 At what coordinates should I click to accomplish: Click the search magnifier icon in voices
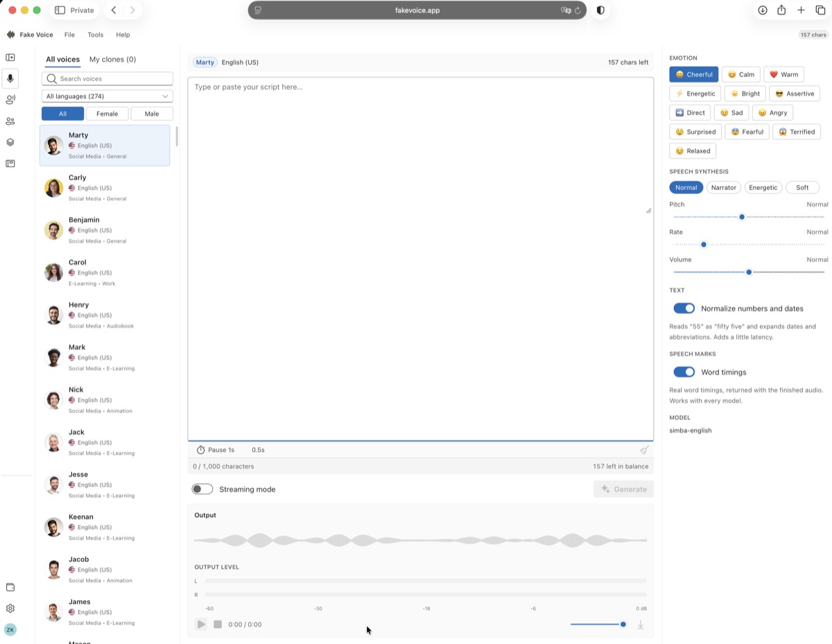[x=51, y=79]
